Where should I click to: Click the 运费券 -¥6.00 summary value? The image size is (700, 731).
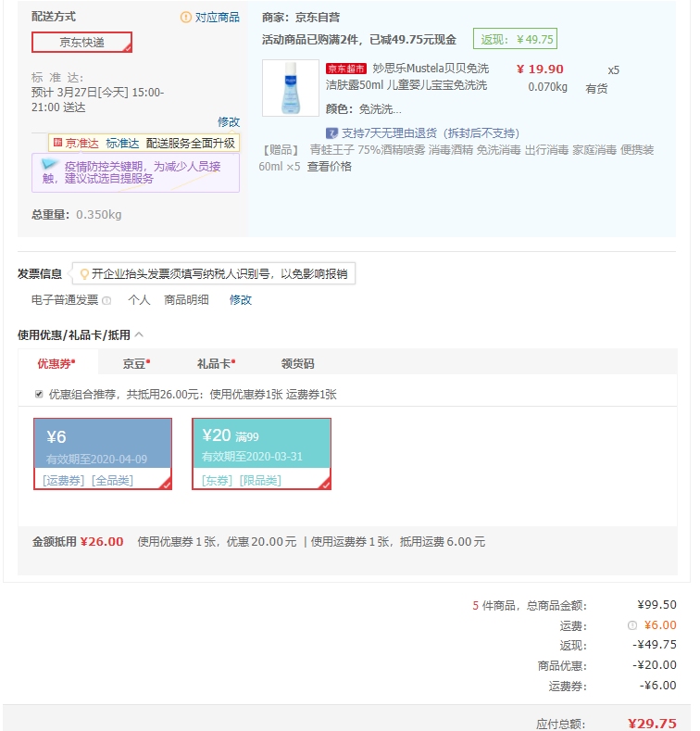[657, 686]
